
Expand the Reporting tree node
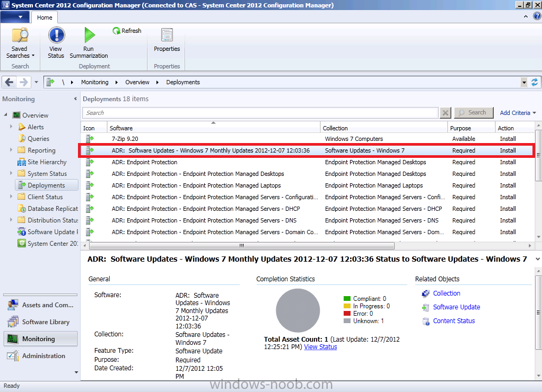tap(11, 150)
